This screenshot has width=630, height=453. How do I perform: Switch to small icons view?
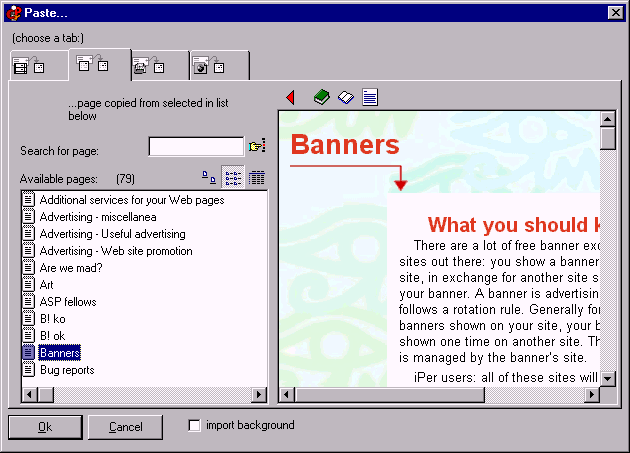209,178
